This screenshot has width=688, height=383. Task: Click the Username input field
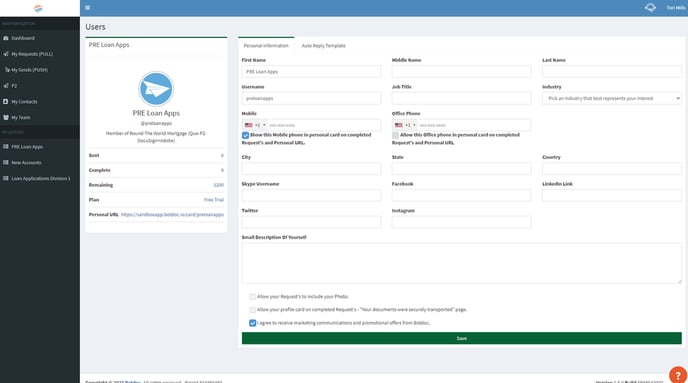pyautogui.click(x=311, y=98)
